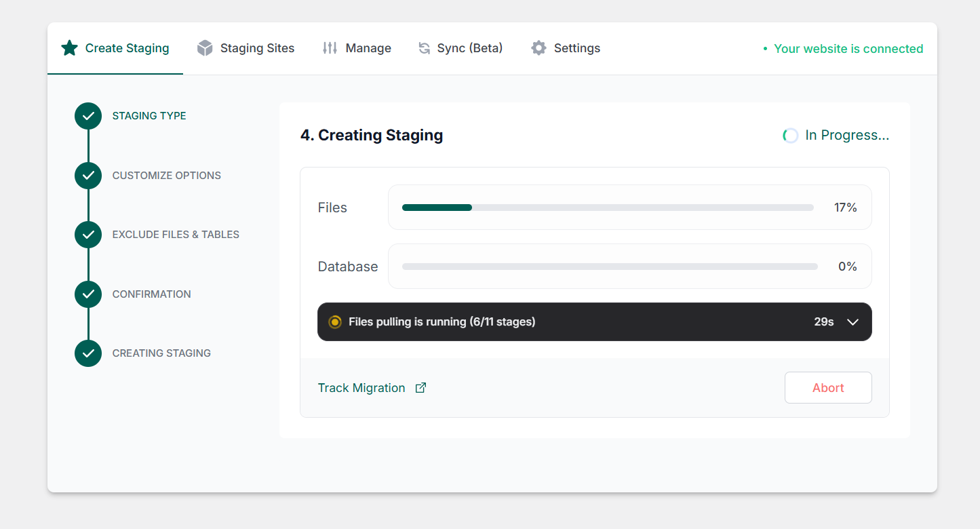Expand the Files pulling status chevron

[852, 322]
